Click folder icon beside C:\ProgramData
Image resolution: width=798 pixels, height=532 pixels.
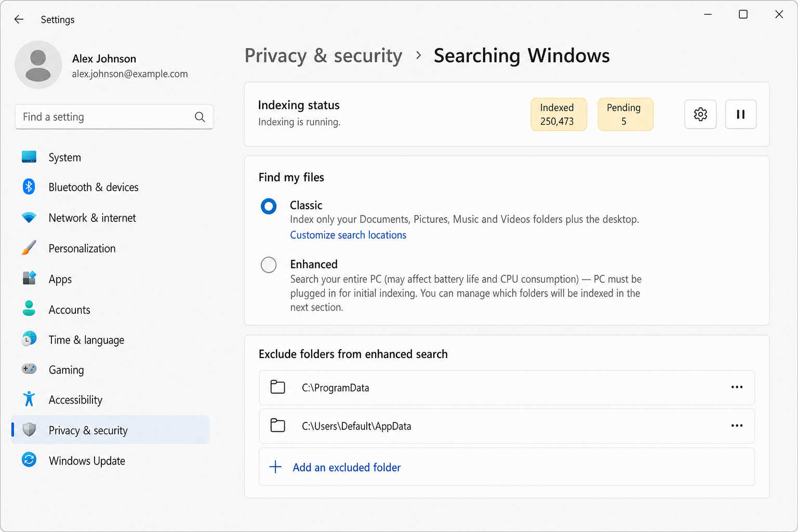(278, 387)
